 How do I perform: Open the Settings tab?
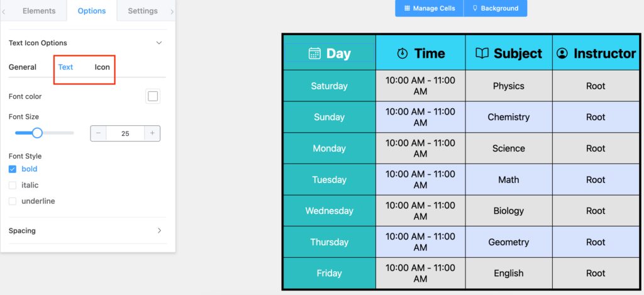coord(143,11)
